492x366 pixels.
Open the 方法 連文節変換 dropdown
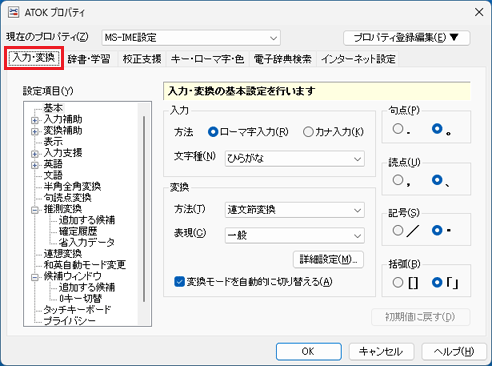tap(295, 210)
